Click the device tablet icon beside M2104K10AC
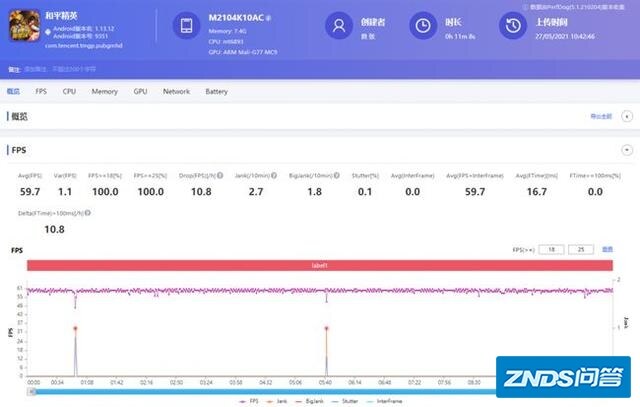 [187, 25]
